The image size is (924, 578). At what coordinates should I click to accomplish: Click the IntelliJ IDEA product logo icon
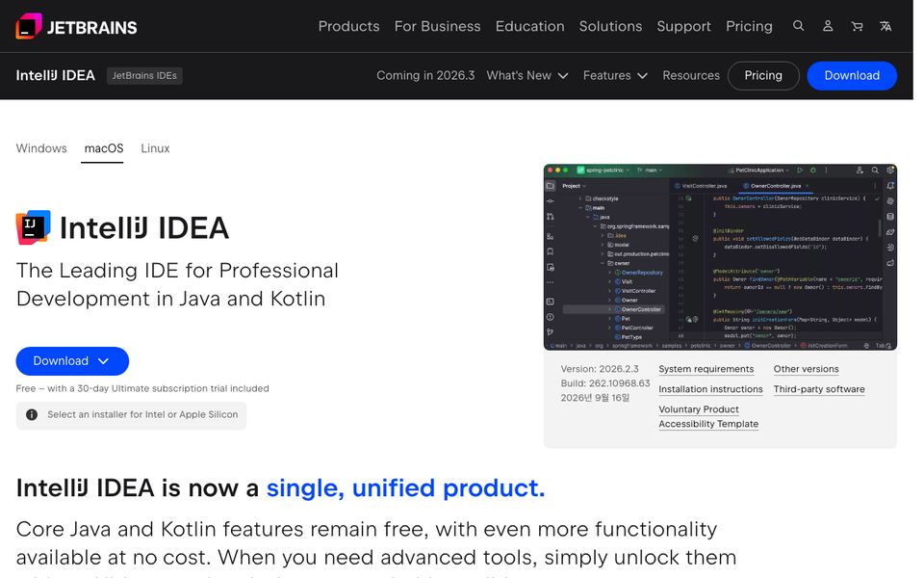pos(33,227)
